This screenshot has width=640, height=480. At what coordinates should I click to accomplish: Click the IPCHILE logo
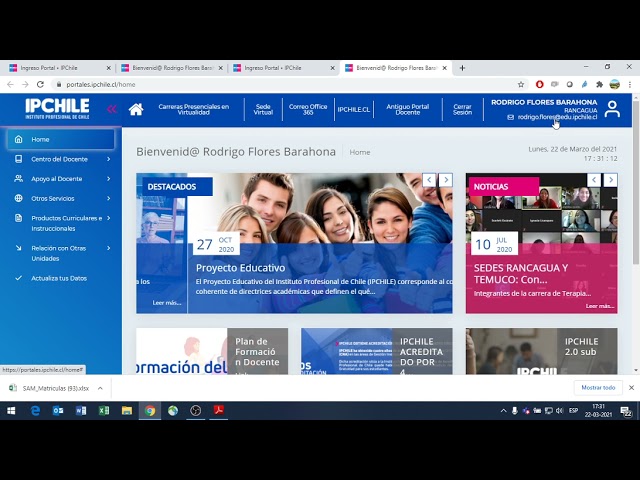tap(57, 109)
